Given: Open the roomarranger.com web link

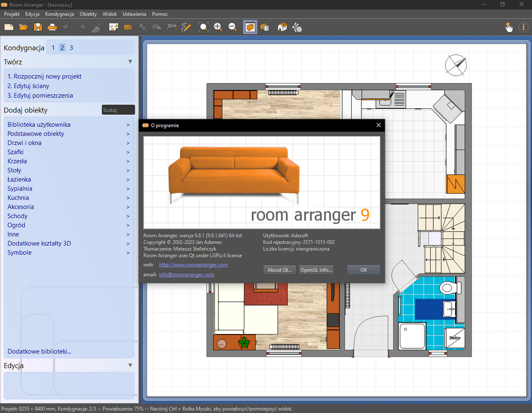Looking at the screenshot, I should [193, 264].
